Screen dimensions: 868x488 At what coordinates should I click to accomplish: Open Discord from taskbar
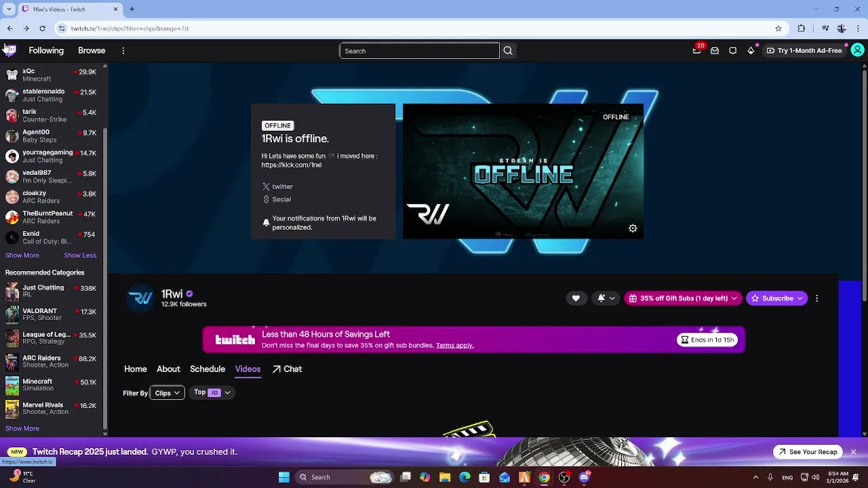coord(585,477)
